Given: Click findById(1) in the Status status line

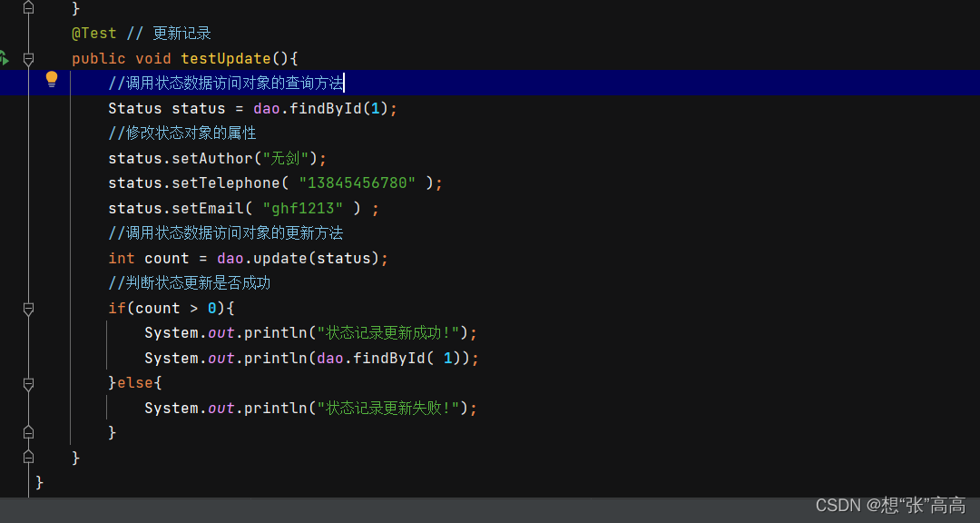Looking at the screenshot, I should [x=339, y=108].
